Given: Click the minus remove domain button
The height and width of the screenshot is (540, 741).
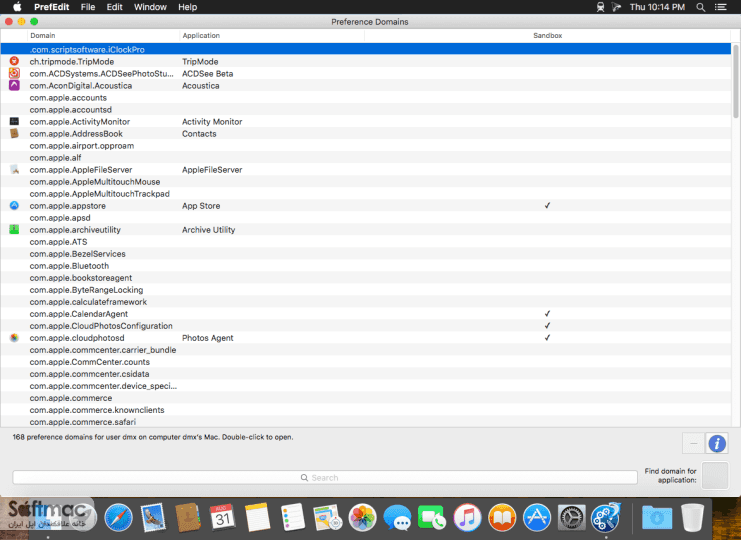Looking at the screenshot, I should click(693, 443).
